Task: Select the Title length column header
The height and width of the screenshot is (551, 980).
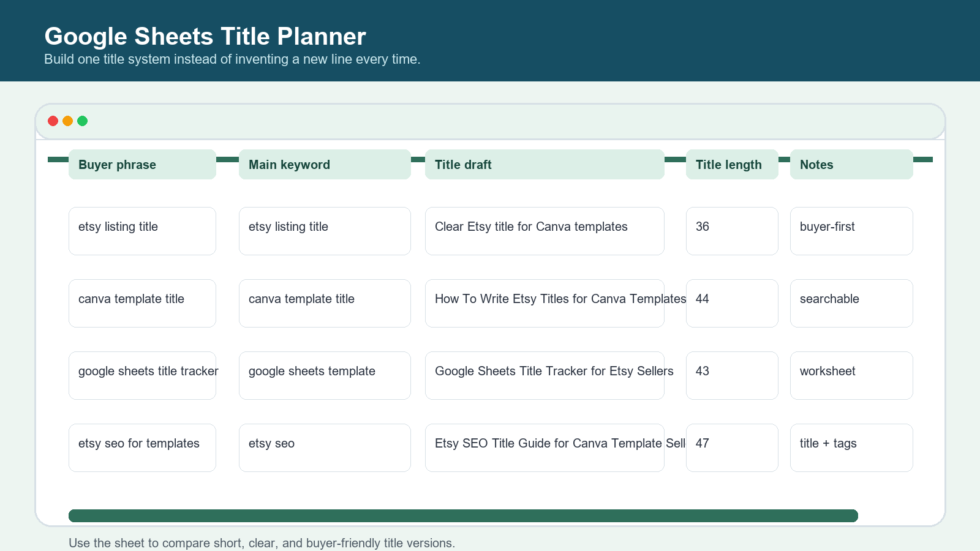Action: (x=732, y=164)
